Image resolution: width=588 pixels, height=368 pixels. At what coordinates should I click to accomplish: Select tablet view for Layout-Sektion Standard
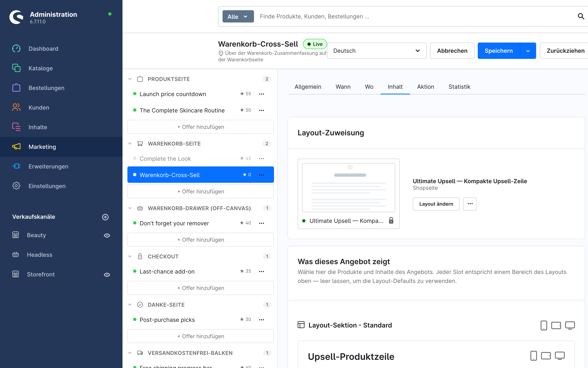coord(556,325)
